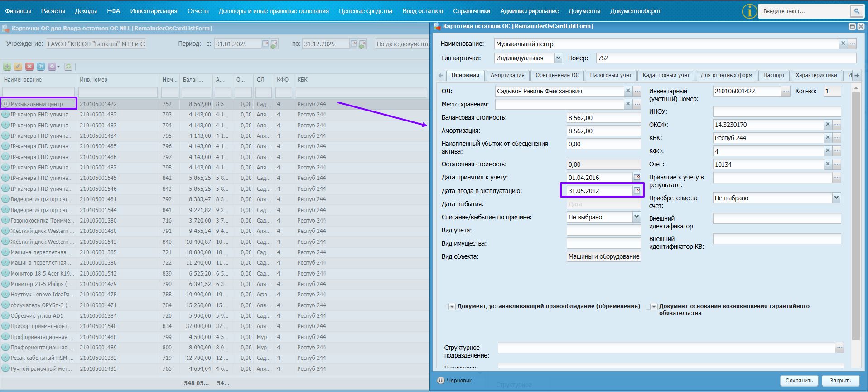The image size is (868, 392).
Task: Select the Газонокосилка Триммер row in list
Action: [x=215, y=221]
